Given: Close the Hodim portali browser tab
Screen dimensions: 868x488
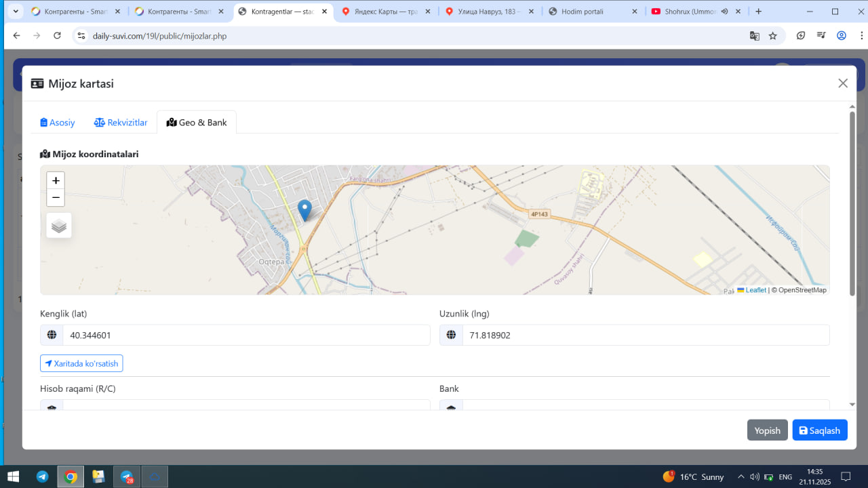Looking at the screenshot, I should pos(635,12).
